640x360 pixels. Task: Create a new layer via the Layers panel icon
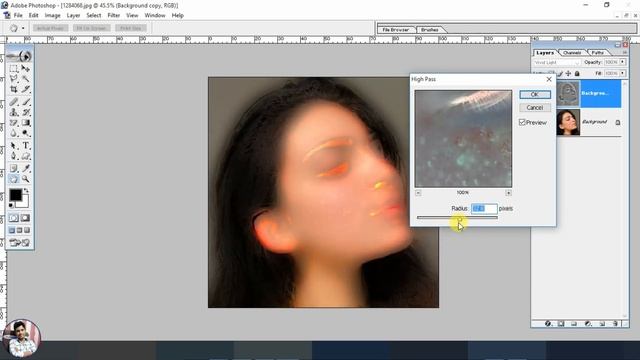(602, 324)
